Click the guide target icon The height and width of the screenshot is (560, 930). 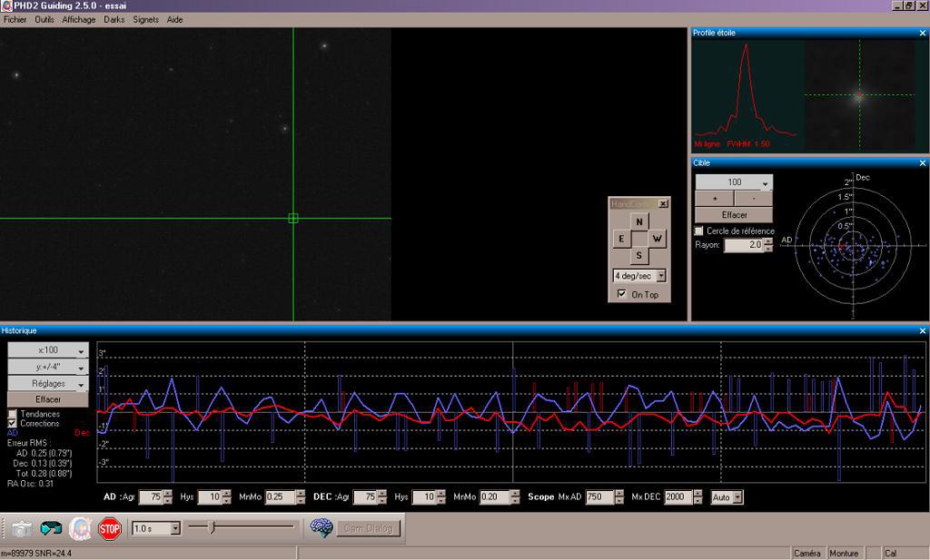[81, 528]
